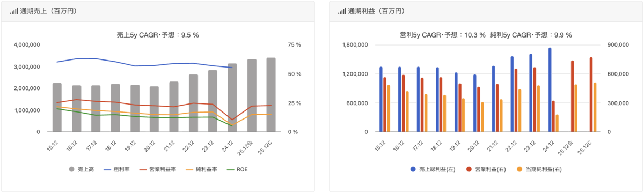The width and height of the screenshot is (644, 194).
Task: Click the 300,000 right-axis label in profit chart
Action: pyautogui.click(x=618, y=103)
